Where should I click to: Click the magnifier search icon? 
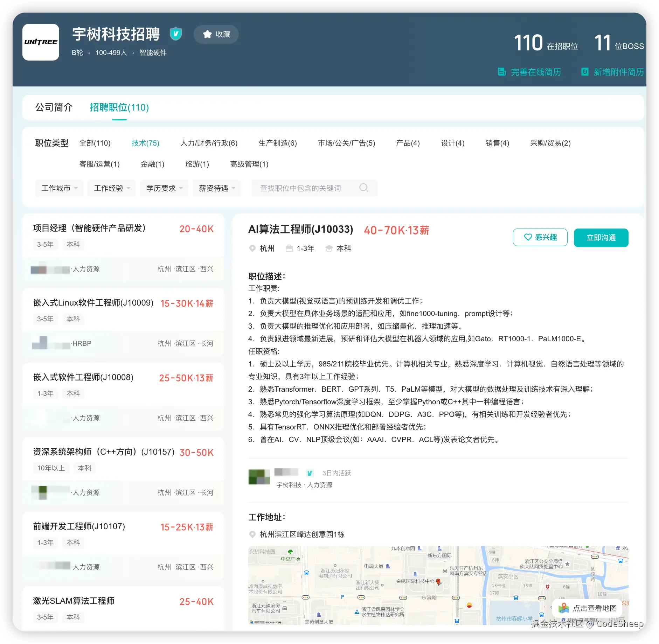[x=364, y=188]
